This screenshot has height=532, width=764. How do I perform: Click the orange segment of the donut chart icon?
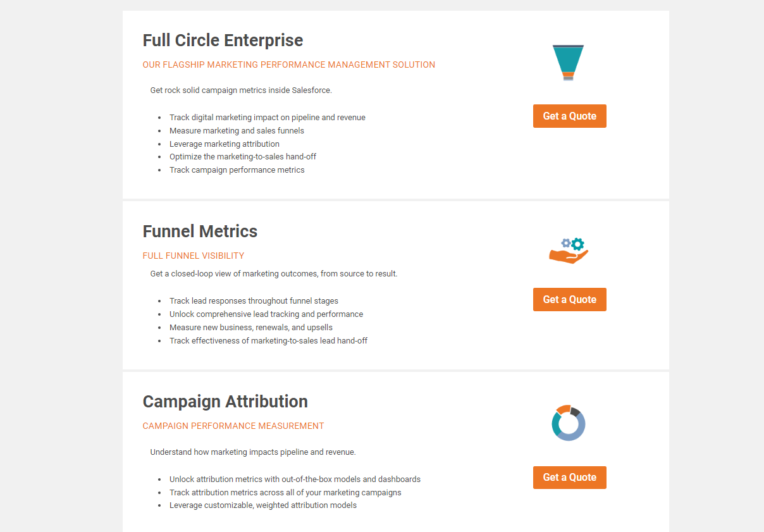pyautogui.click(x=564, y=410)
